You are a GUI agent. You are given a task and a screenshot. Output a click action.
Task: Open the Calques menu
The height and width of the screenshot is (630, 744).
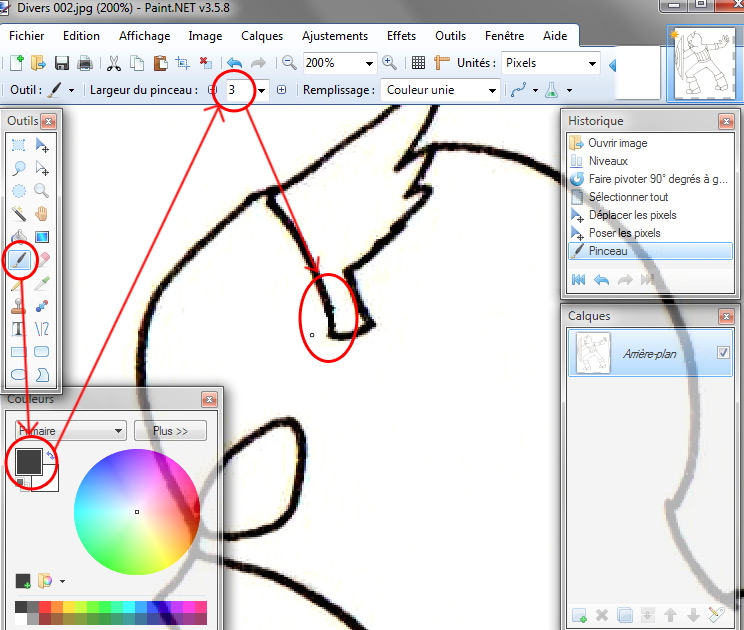tap(262, 36)
